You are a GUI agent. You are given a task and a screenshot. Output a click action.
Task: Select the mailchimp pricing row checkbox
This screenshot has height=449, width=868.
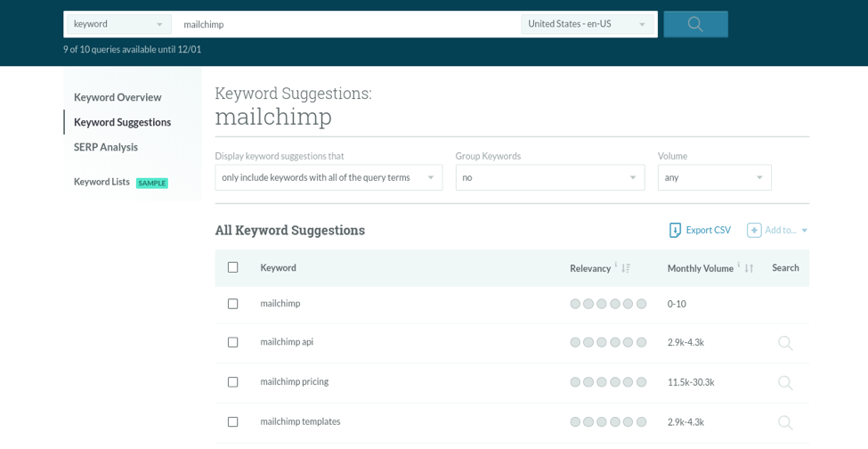pos(233,382)
